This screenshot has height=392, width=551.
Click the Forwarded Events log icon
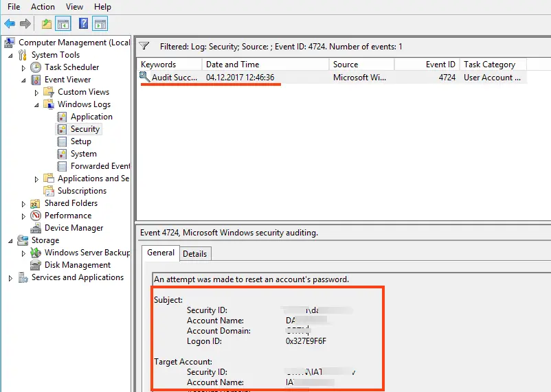click(62, 166)
